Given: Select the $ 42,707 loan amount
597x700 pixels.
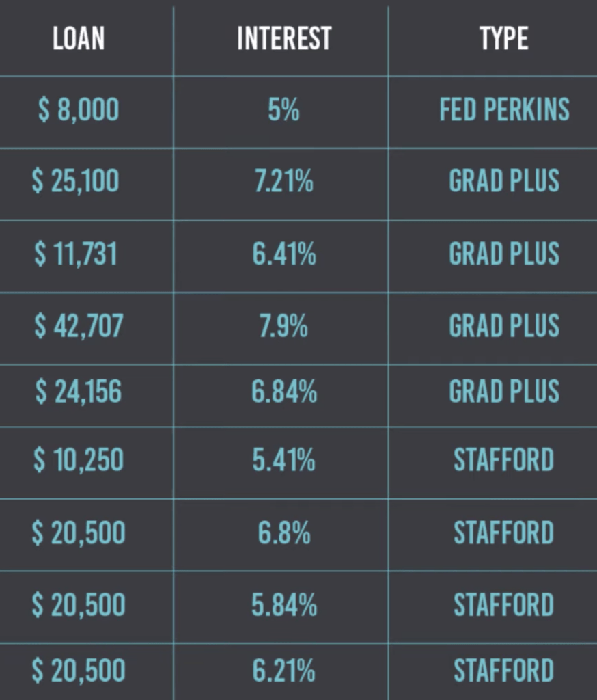Looking at the screenshot, I should (x=79, y=326).
